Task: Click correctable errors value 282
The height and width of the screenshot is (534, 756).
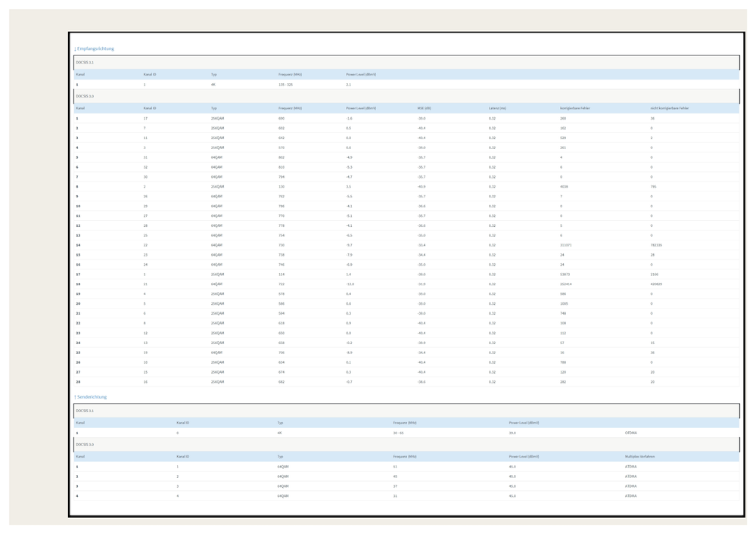Action: tap(563, 382)
